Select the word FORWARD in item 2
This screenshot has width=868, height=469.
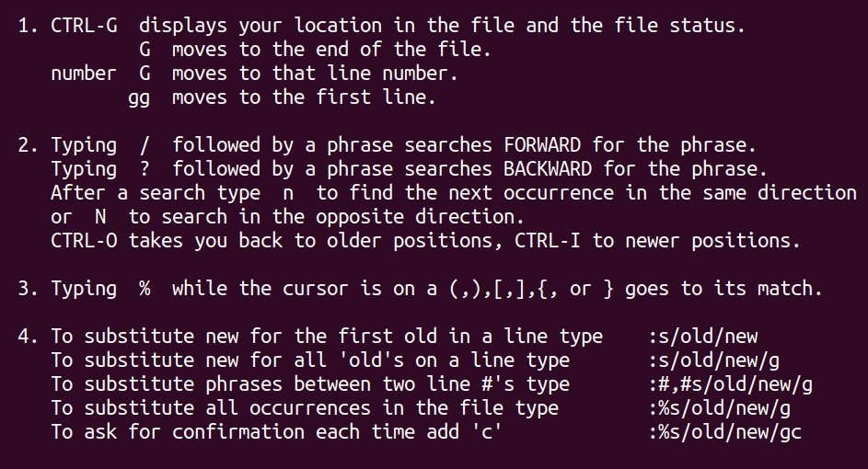tap(542, 145)
